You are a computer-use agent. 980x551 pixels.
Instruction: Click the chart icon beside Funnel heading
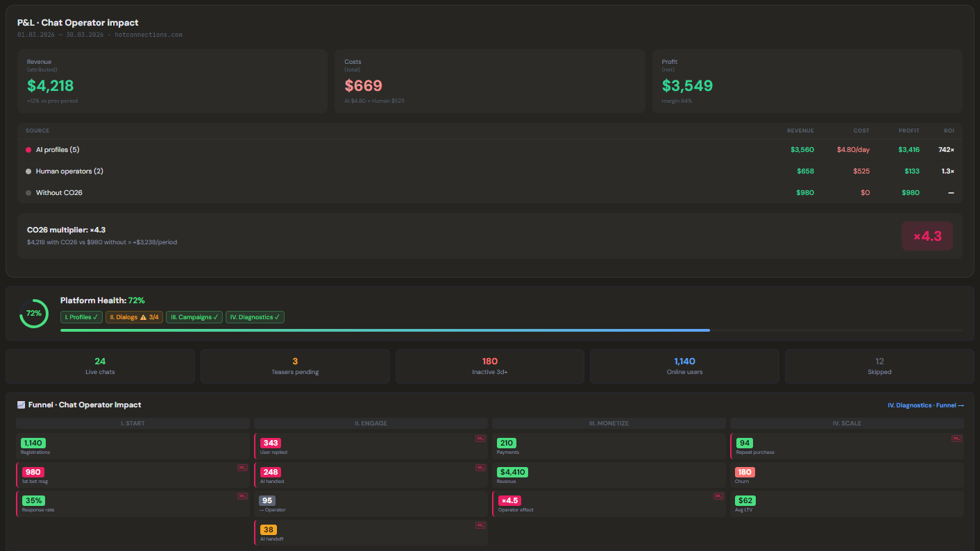[21, 405]
